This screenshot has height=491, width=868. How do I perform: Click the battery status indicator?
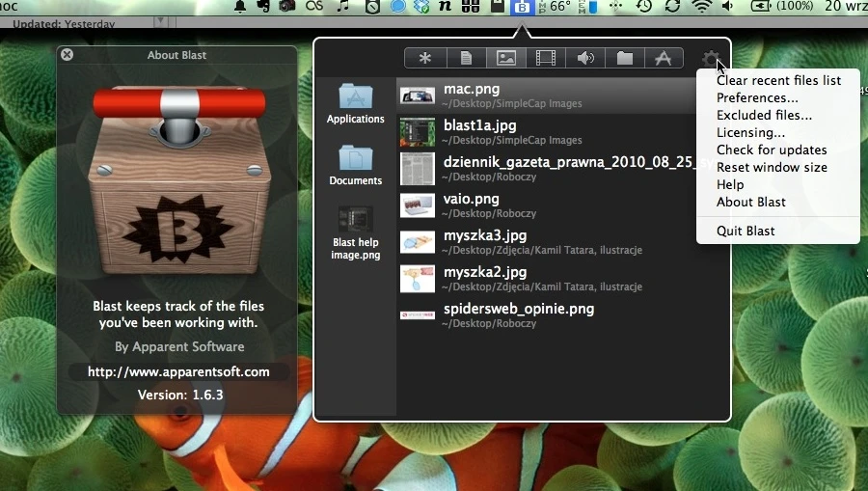point(781,6)
